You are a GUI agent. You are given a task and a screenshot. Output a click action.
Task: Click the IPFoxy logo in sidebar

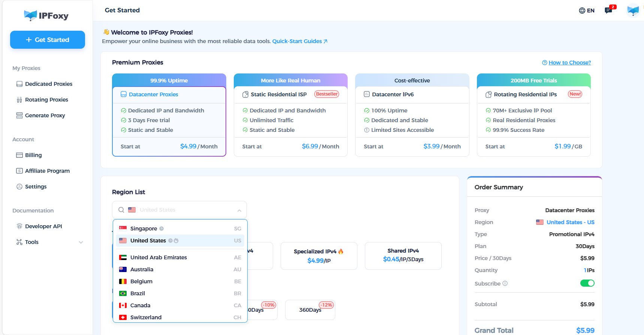[x=46, y=16]
